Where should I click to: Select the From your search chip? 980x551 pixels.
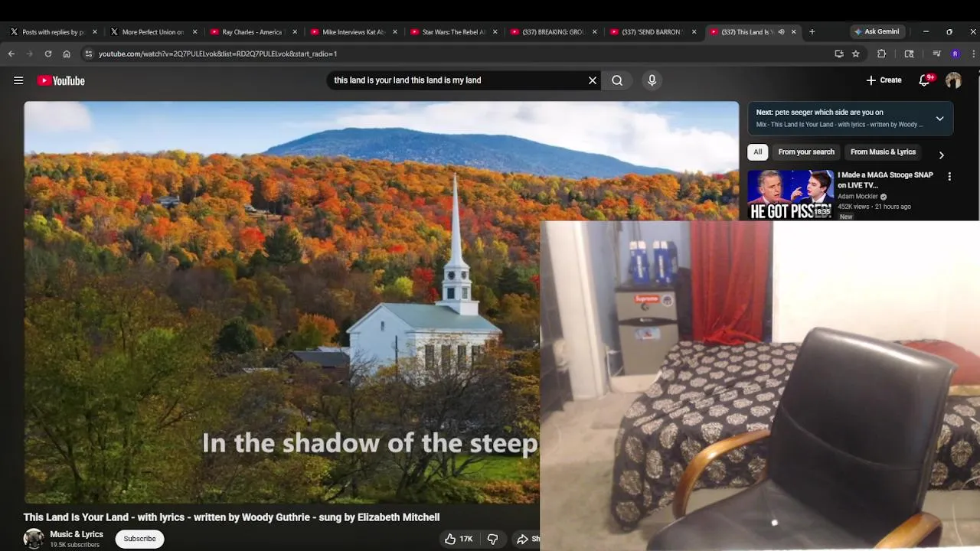pyautogui.click(x=806, y=152)
